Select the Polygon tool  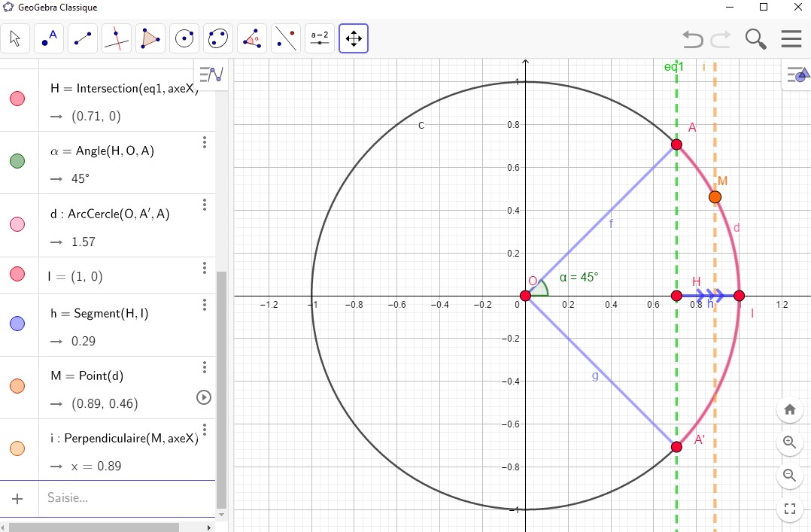coord(150,38)
